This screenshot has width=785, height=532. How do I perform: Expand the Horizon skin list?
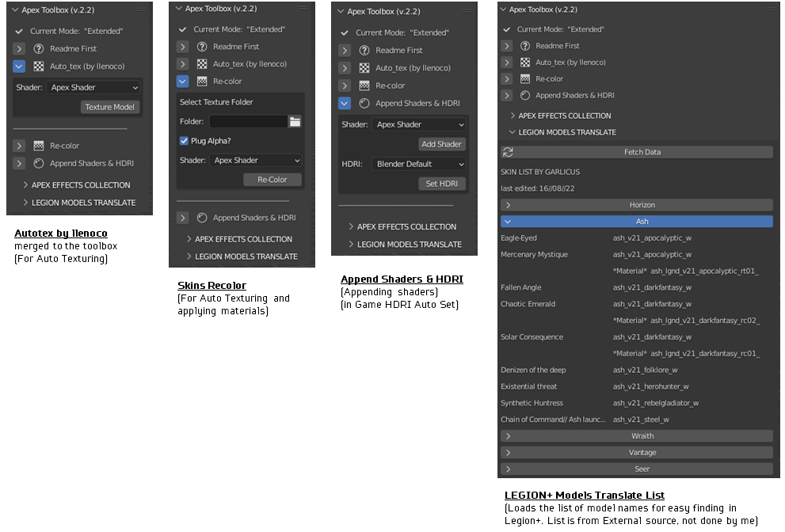[x=637, y=205]
